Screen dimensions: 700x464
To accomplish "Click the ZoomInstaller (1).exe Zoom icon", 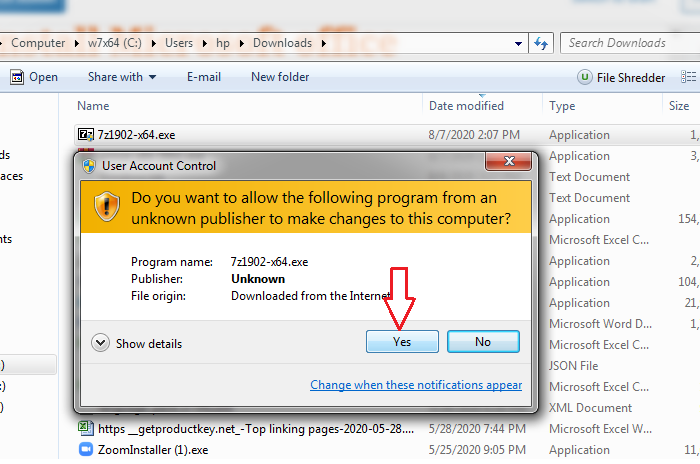I will coord(85,450).
